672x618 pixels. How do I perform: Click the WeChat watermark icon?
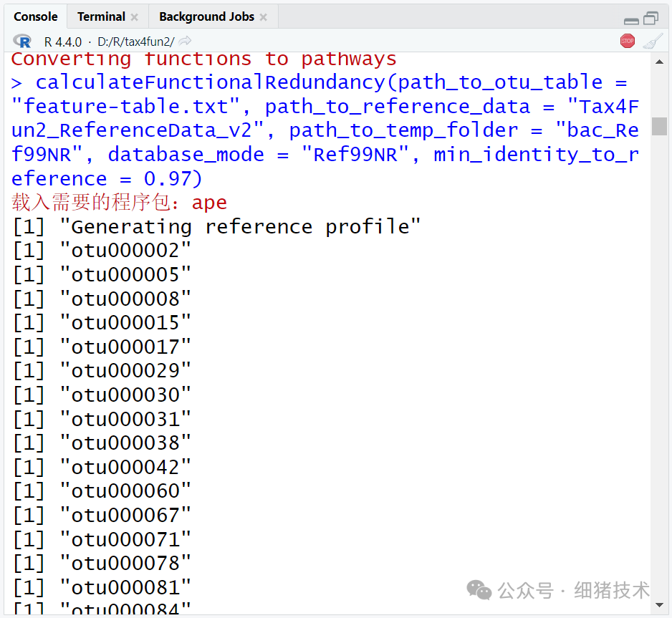point(479,590)
